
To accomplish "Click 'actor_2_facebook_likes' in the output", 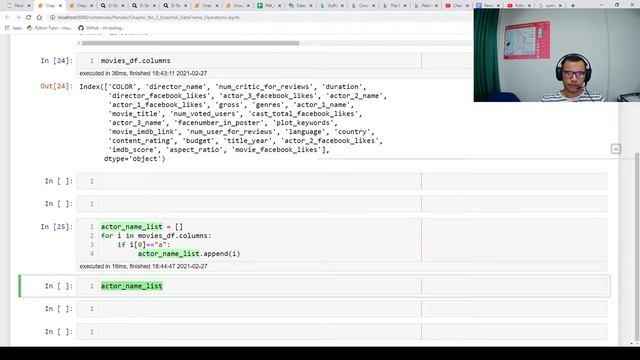I will click(x=330, y=140).
